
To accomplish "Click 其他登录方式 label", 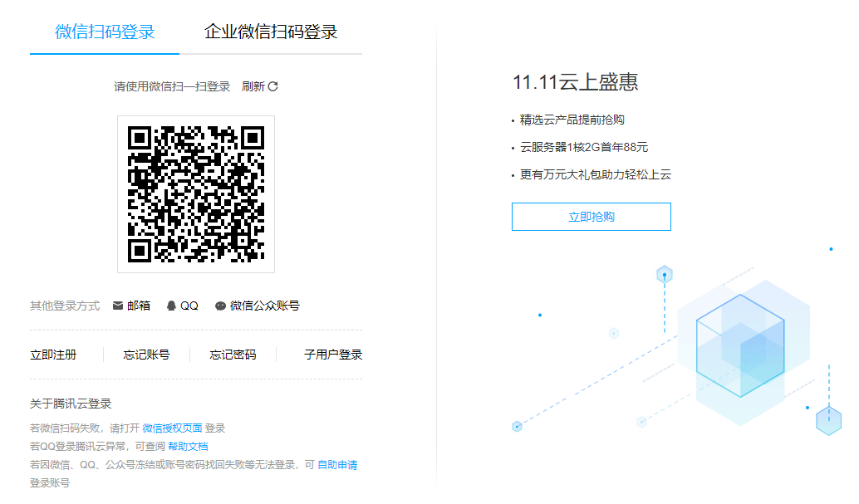I will point(65,306).
